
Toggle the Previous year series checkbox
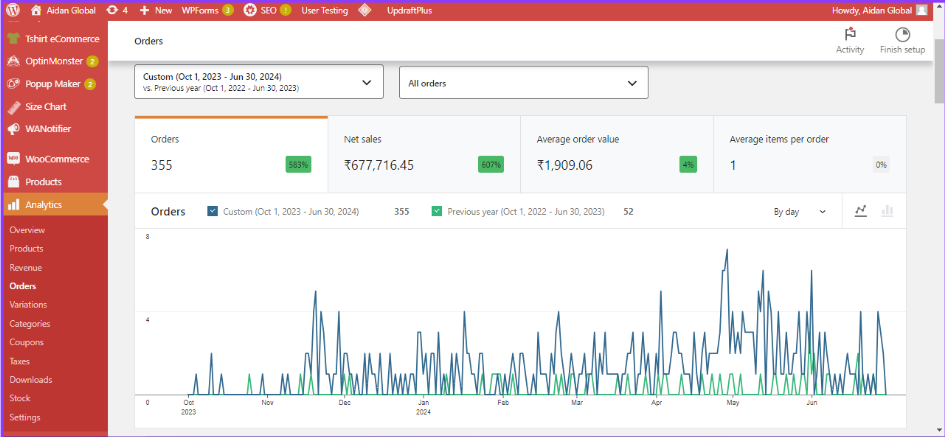point(436,211)
